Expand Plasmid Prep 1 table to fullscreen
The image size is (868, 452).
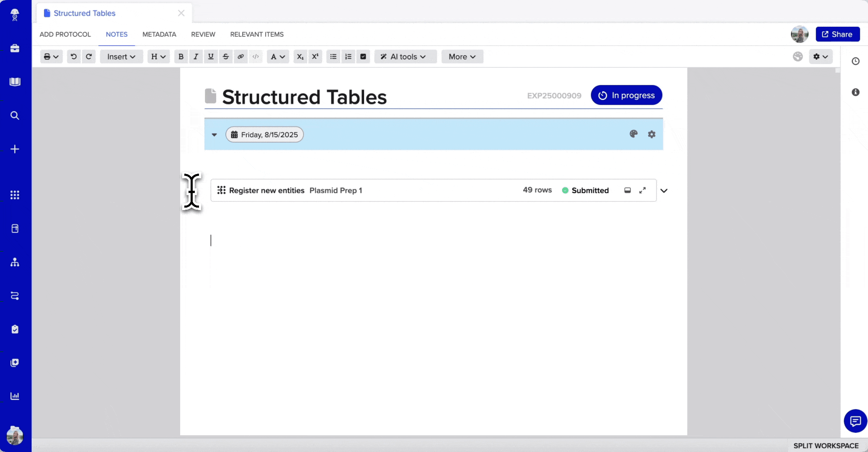pyautogui.click(x=643, y=190)
